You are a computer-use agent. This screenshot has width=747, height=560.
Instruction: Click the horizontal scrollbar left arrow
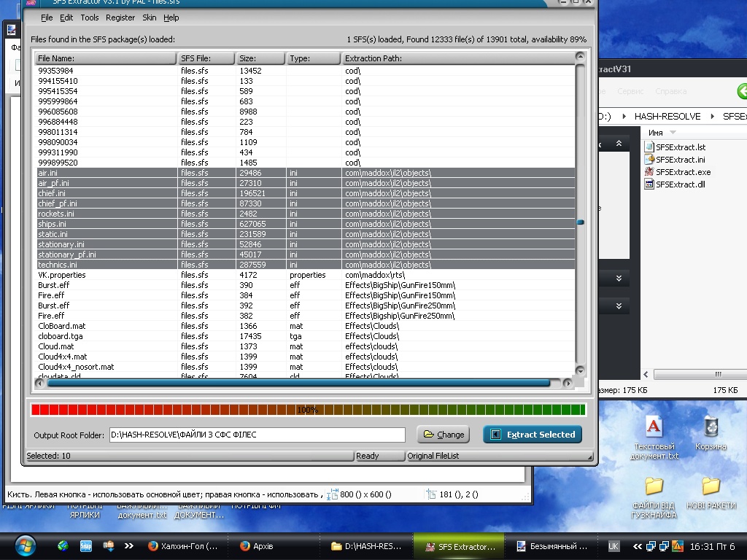(41, 382)
